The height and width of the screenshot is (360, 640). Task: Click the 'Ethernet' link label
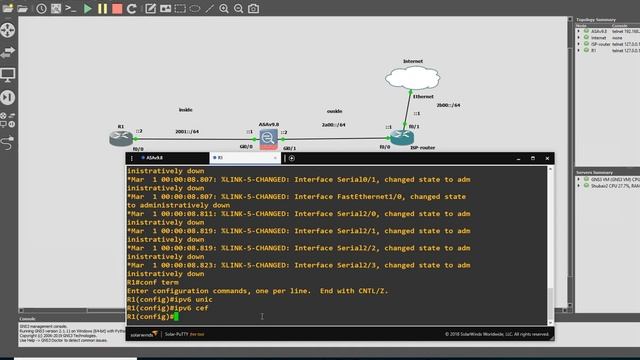(x=423, y=96)
